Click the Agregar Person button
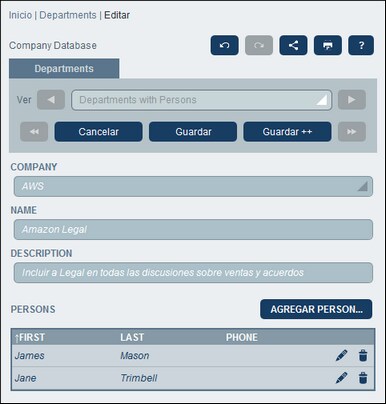 (316, 309)
